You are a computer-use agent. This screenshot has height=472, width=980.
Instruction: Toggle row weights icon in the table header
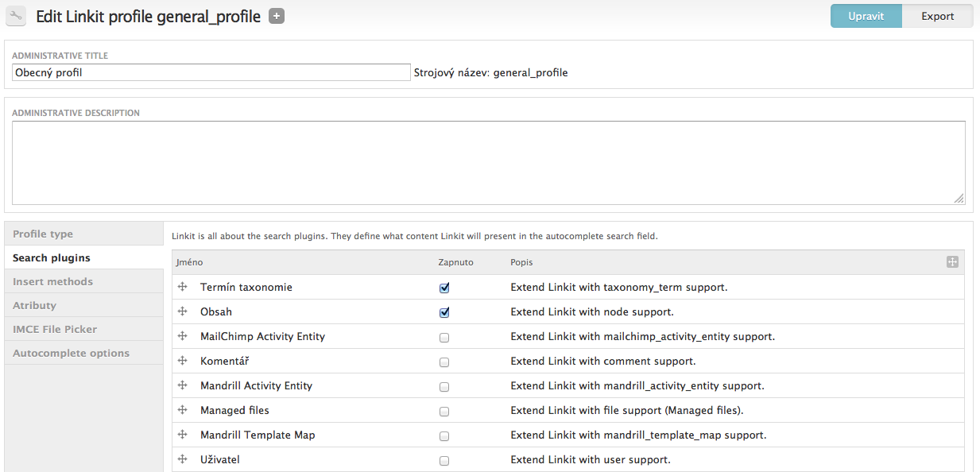coord(952,262)
